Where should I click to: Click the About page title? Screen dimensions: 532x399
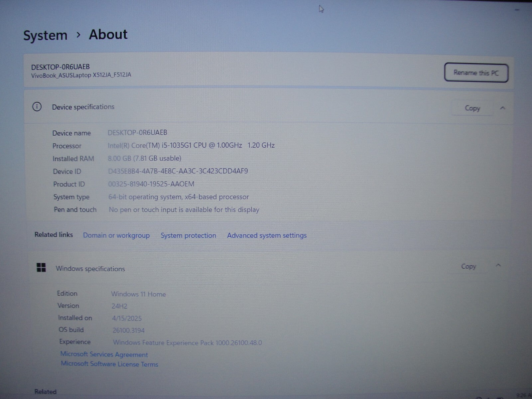(108, 34)
